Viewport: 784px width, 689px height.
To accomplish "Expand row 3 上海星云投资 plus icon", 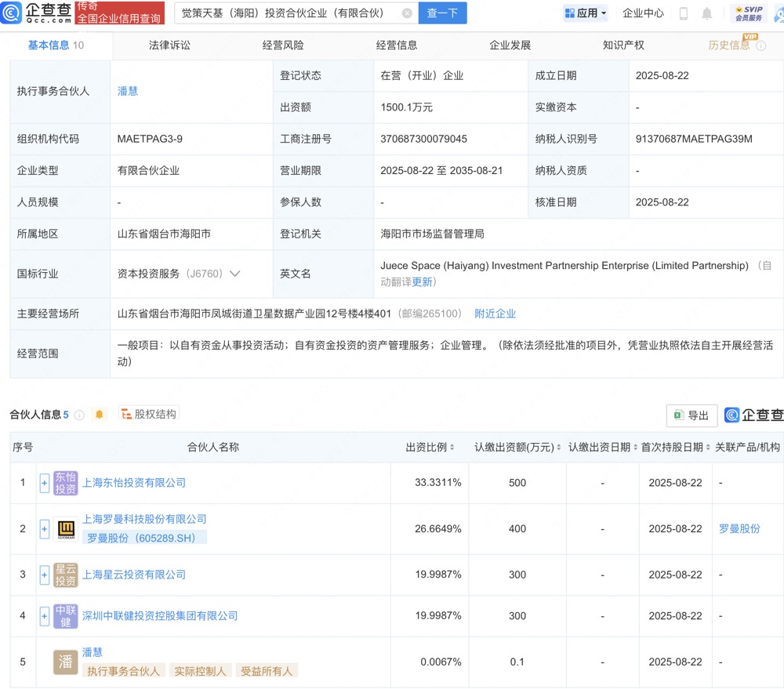I will click(x=45, y=575).
